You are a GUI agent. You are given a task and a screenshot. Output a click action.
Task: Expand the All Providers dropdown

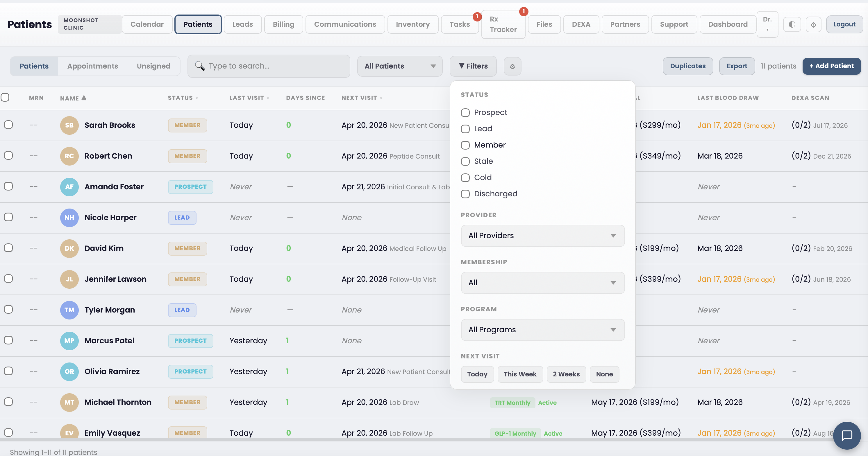[x=542, y=236]
